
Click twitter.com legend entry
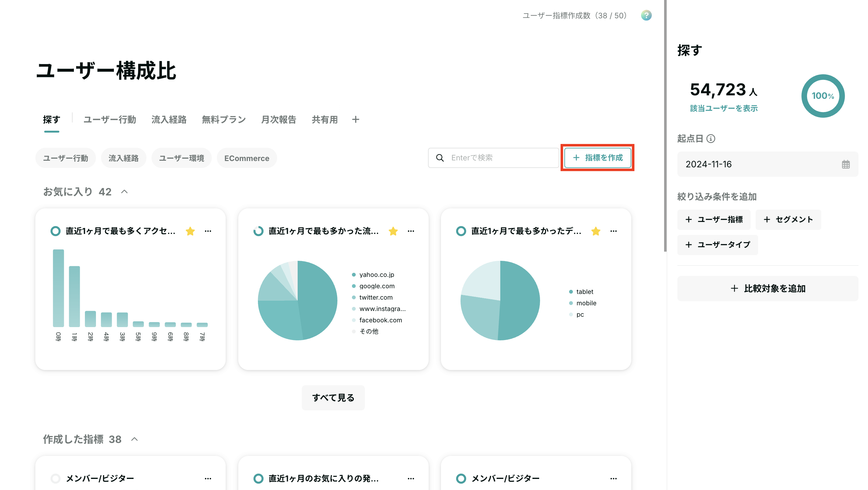point(372,298)
